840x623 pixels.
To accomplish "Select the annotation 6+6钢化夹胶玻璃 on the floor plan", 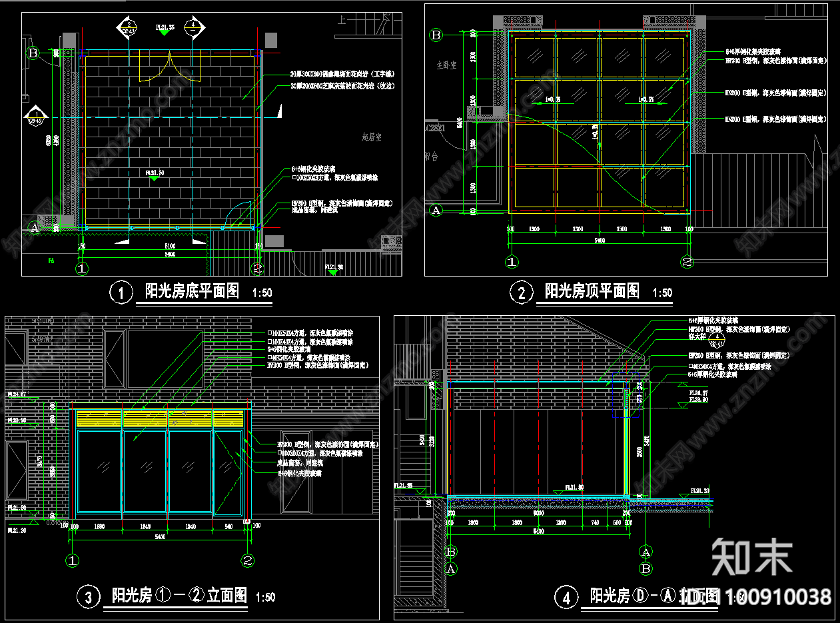I will pos(312,169).
